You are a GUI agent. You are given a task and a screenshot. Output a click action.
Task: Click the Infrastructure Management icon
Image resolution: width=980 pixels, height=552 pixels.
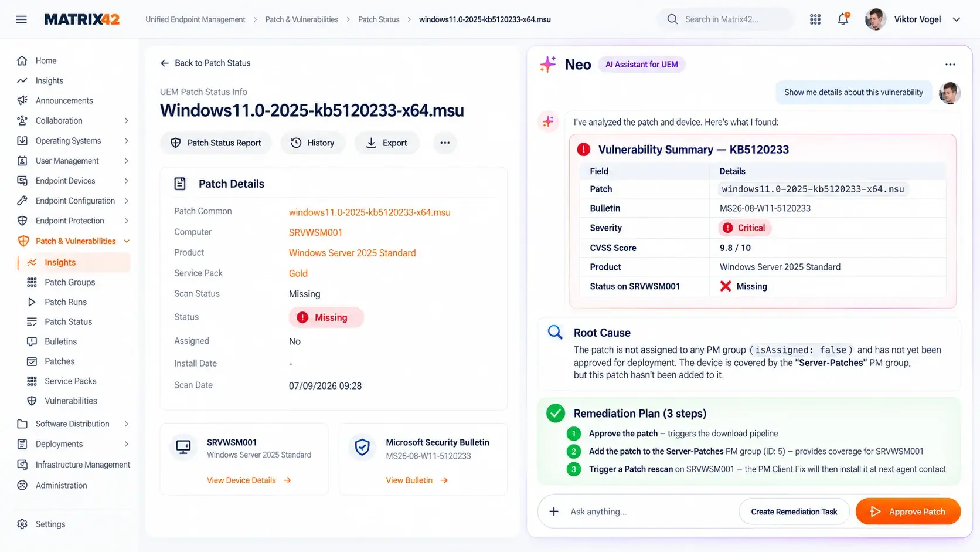(22, 465)
